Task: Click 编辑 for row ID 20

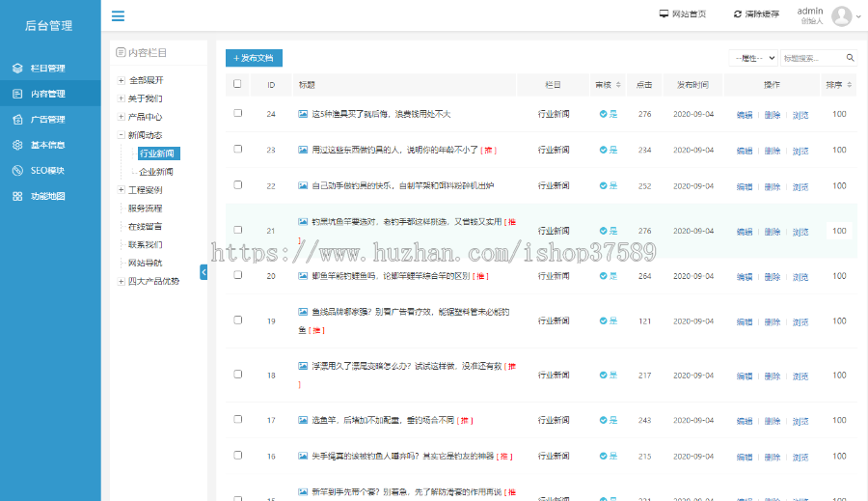Action: [745, 277]
